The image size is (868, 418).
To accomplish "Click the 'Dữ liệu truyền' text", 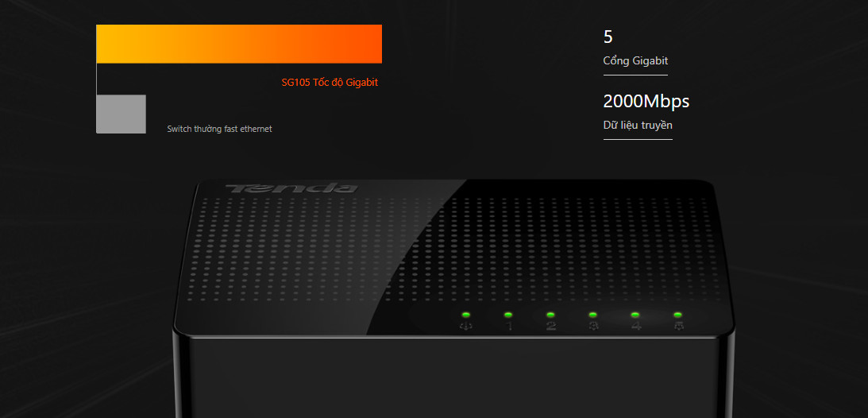I will (638, 125).
